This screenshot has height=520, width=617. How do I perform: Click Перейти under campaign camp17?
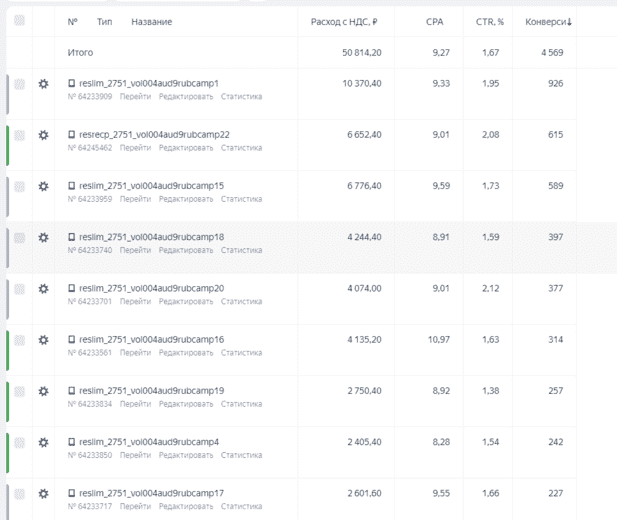(x=135, y=506)
